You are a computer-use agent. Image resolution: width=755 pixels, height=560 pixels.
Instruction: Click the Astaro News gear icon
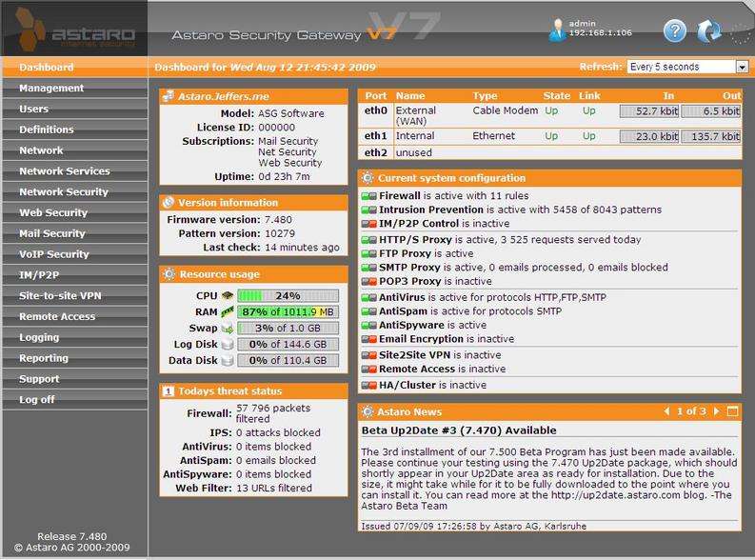click(x=368, y=411)
